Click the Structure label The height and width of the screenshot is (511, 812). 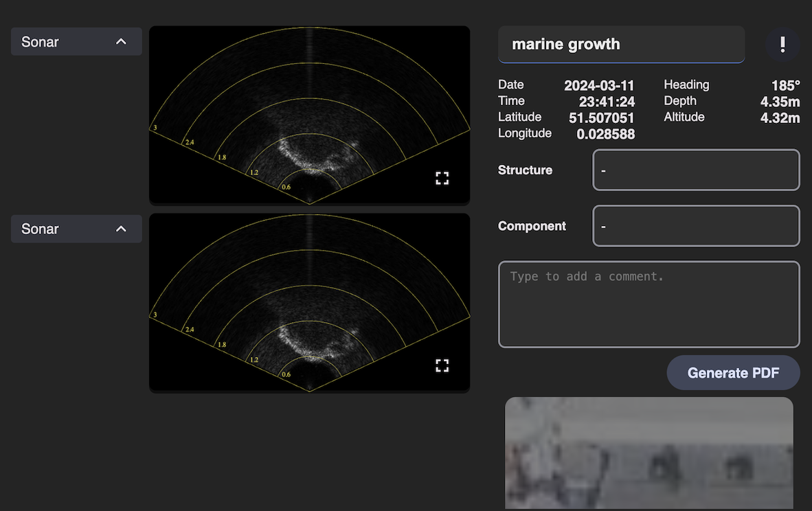click(x=525, y=170)
